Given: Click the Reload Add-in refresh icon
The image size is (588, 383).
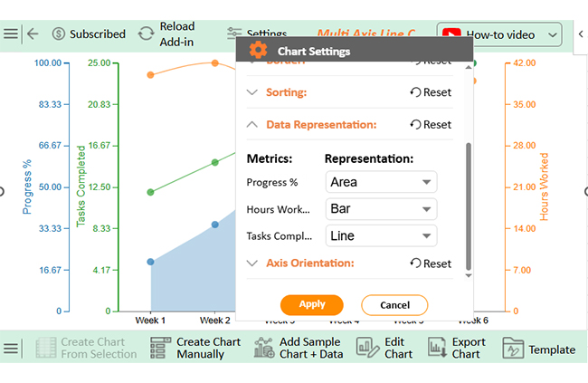Looking at the screenshot, I should pyautogui.click(x=146, y=34).
